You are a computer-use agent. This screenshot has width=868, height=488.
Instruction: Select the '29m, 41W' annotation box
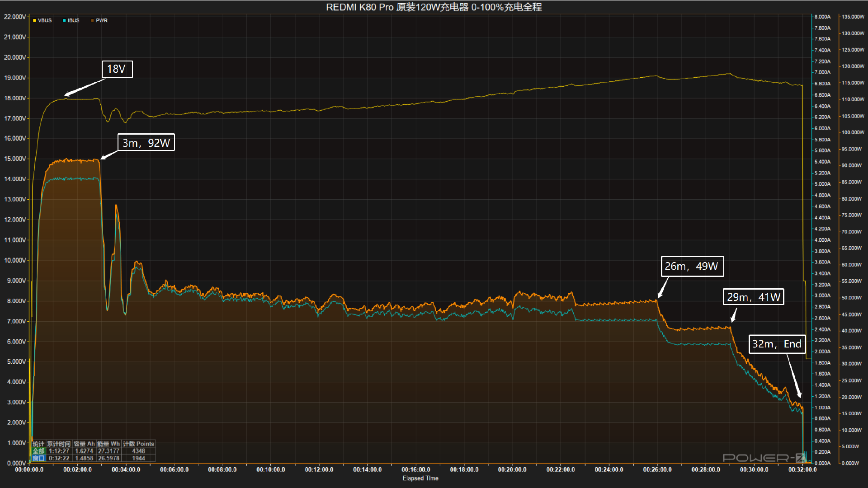coord(753,297)
